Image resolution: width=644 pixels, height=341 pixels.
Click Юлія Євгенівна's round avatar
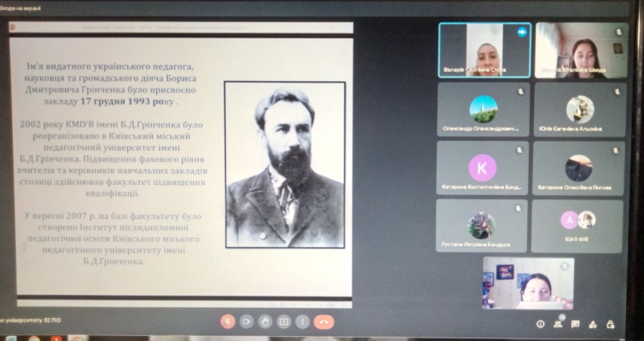point(580,110)
